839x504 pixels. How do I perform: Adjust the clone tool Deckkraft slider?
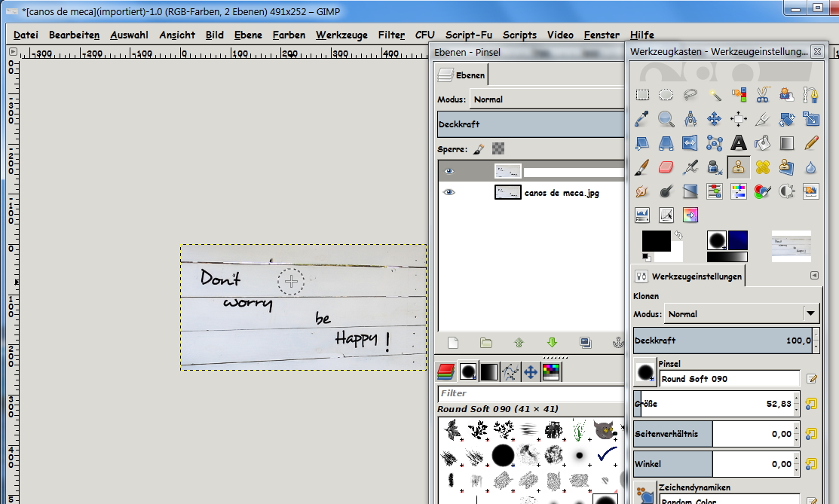coord(721,341)
